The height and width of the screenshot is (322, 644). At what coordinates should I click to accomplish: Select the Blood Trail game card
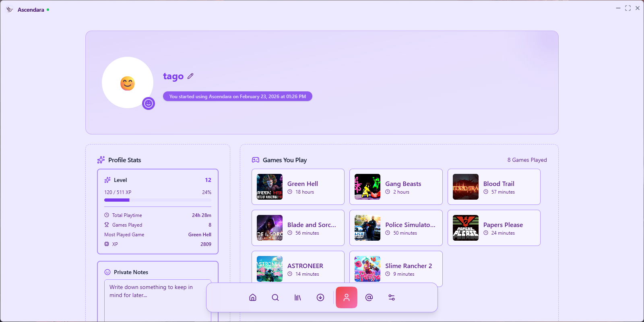point(494,187)
